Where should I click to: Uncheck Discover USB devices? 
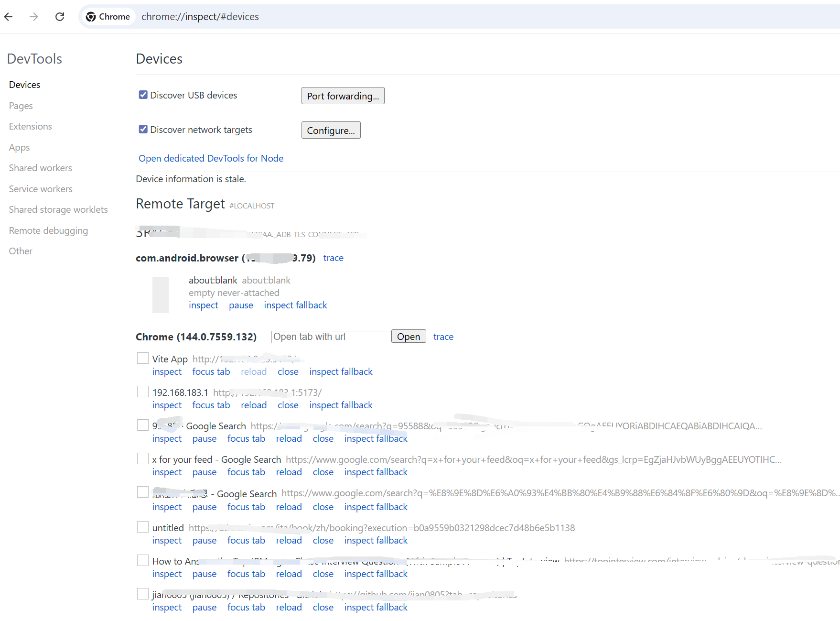(143, 95)
